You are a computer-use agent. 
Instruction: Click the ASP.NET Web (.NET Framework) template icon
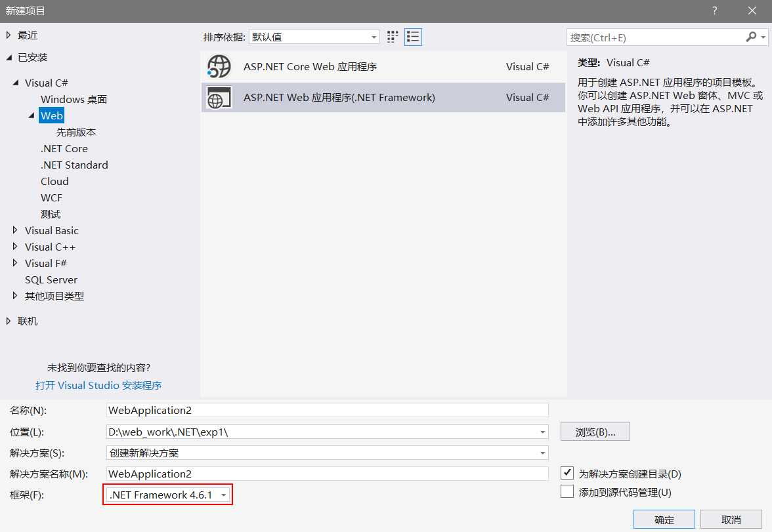pos(219,98)
